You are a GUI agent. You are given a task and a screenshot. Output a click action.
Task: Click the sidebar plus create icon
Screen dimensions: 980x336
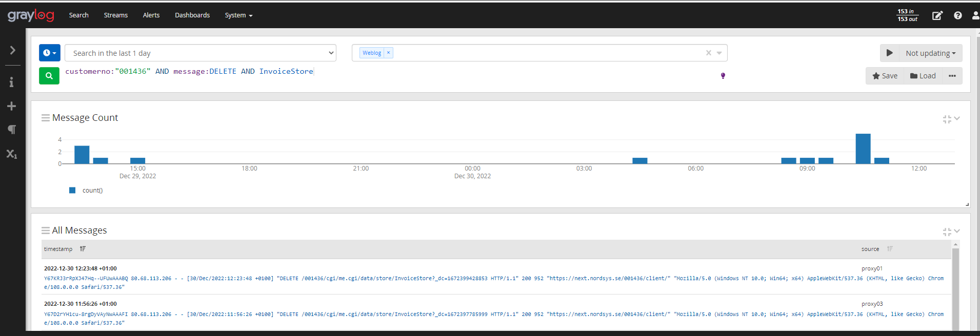[x=11, y=106]
